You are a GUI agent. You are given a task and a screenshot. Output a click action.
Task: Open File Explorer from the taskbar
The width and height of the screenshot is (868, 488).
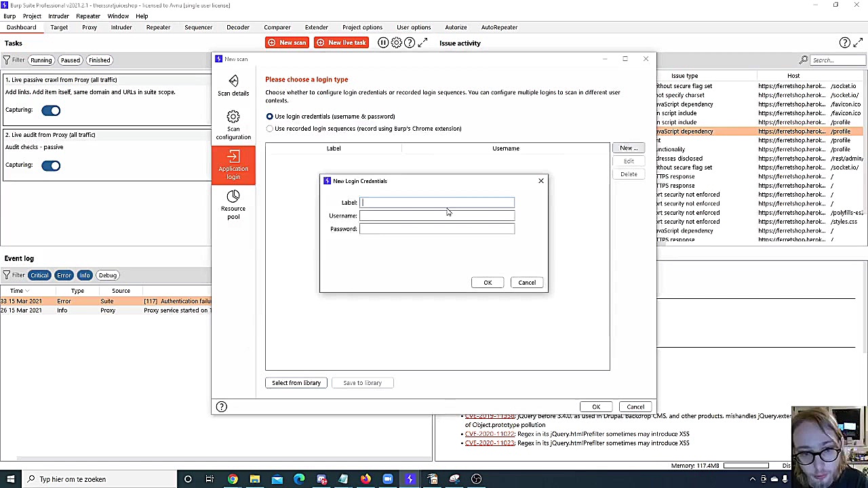[x=255, y=479]
